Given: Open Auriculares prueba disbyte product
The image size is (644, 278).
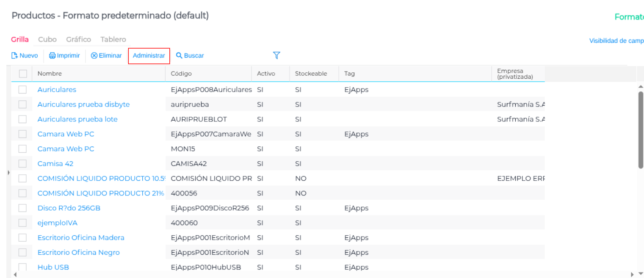Looking at the screenshot, I should [x=83, y=105].
